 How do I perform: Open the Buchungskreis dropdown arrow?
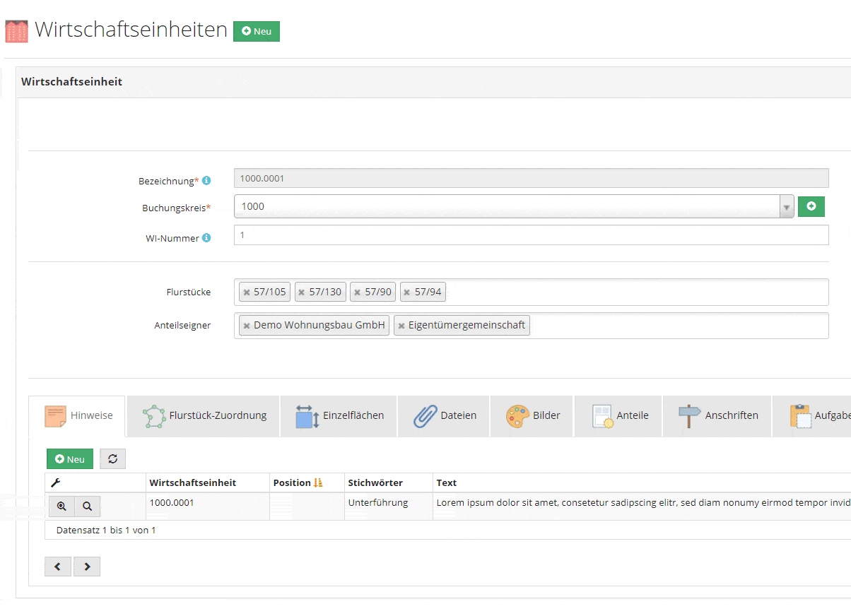pos(787,207)
